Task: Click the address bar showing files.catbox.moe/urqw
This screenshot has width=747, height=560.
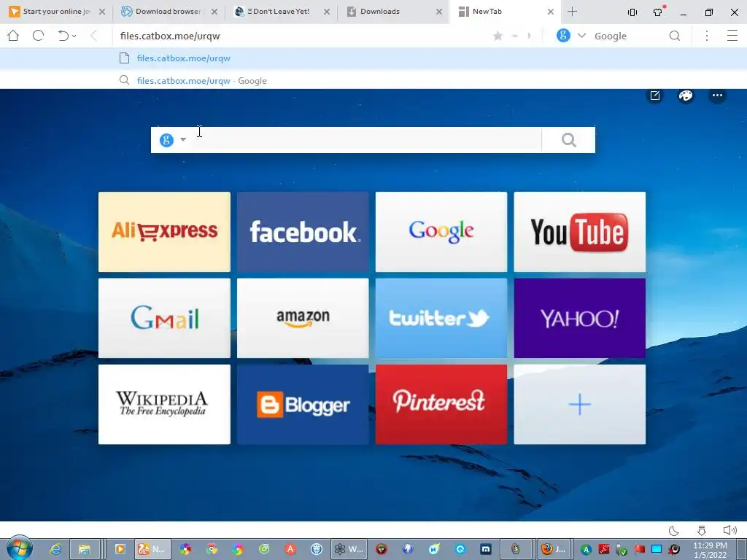Action: pyautogui.click(x=300, y=36)
